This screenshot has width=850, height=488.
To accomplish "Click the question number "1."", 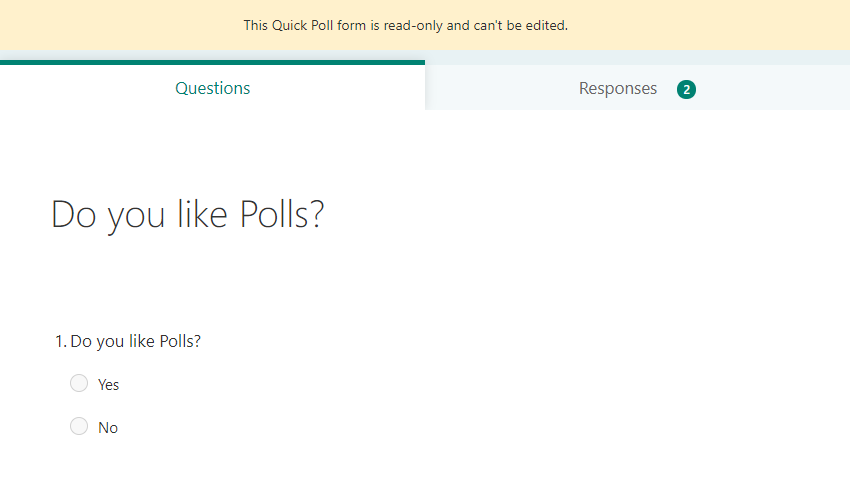I will click(x=60, y=341).
